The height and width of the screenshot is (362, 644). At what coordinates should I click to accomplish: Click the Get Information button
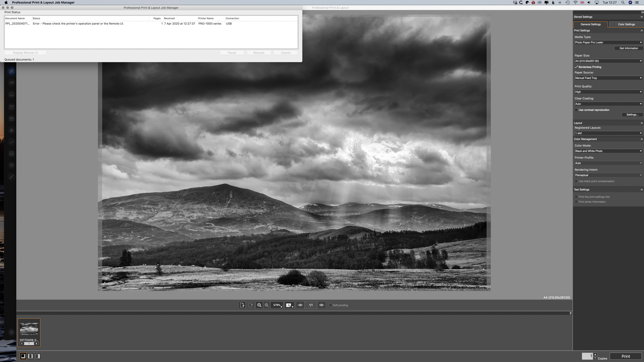pyautogui.click(x=628, y=48)
